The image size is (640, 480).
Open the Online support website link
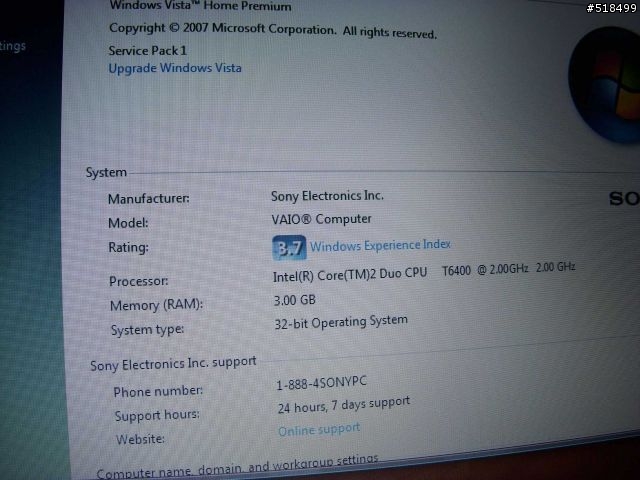point(319,429)
